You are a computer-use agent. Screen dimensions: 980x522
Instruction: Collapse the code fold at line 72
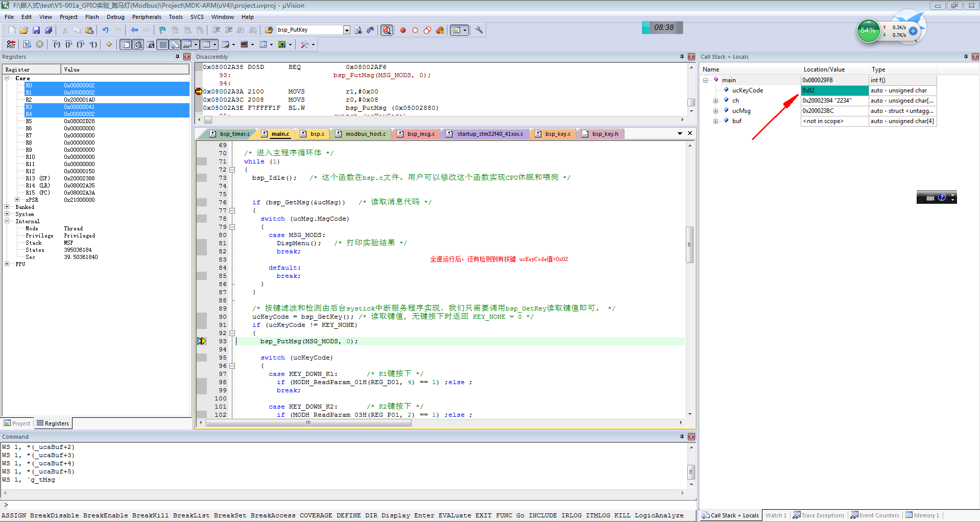[x=232, y=170]
